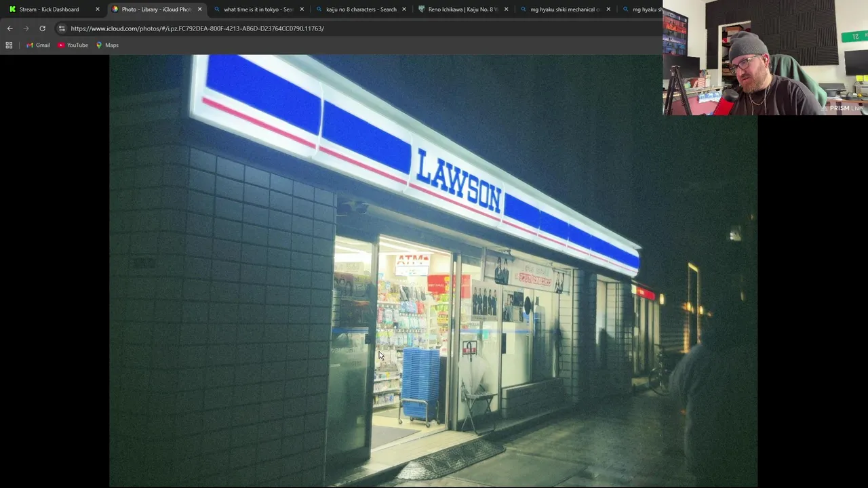This screenshot has width=868, height=488.
Task: Close the iCloud Photos tab
Action: pyautogui.click(x=199, y=9)
